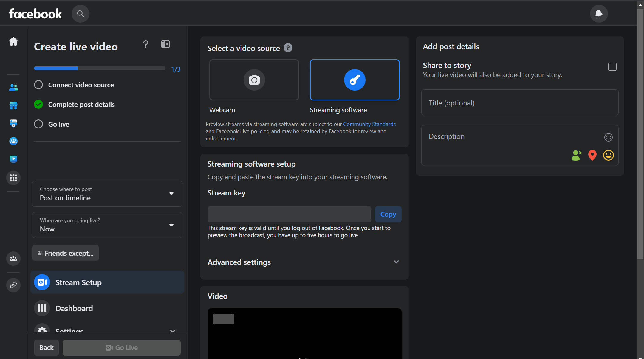Screen dimensions: 644x359
Task: Open the Facebook search icon
Action: (x=80, y=14)
